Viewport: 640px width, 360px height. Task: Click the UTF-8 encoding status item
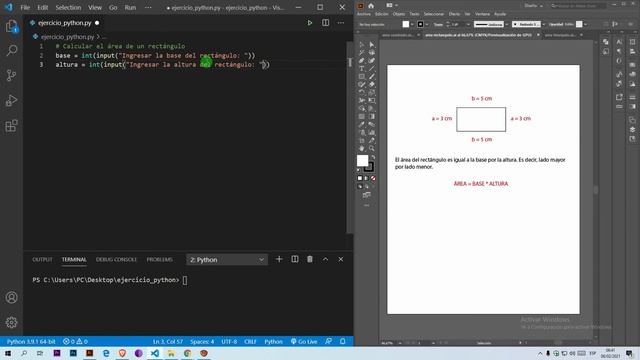click(229, 341)
